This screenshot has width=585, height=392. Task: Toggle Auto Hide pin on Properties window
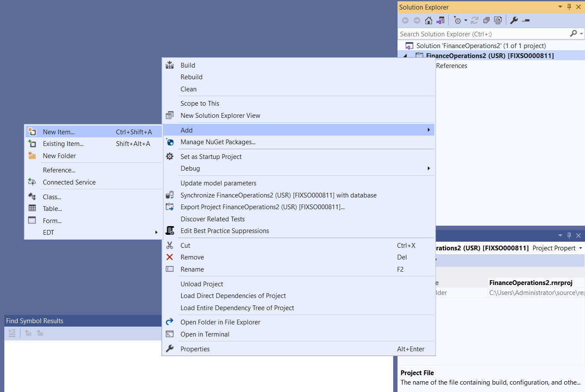pos(569,236)
